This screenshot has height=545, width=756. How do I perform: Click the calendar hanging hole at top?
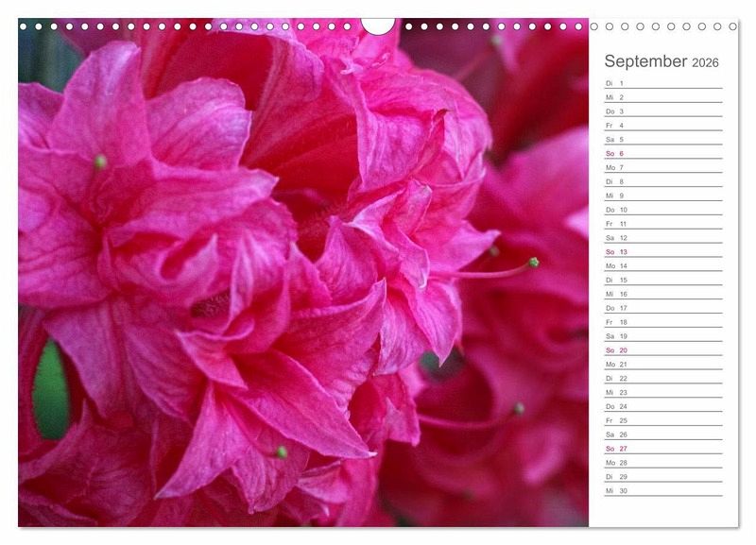378,25
